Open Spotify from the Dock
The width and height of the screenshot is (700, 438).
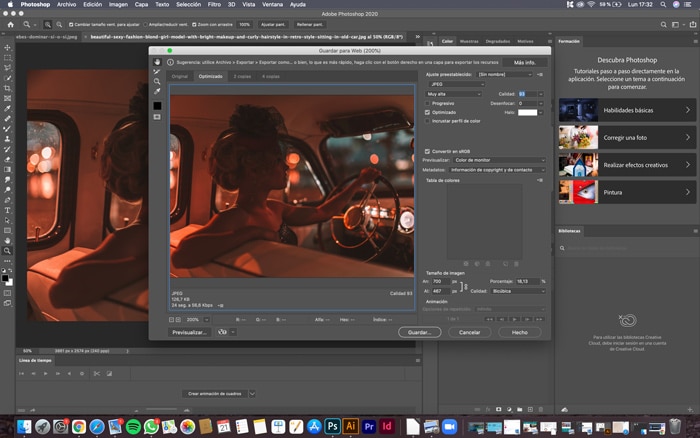pyautogui.click(x=133, y=427)
